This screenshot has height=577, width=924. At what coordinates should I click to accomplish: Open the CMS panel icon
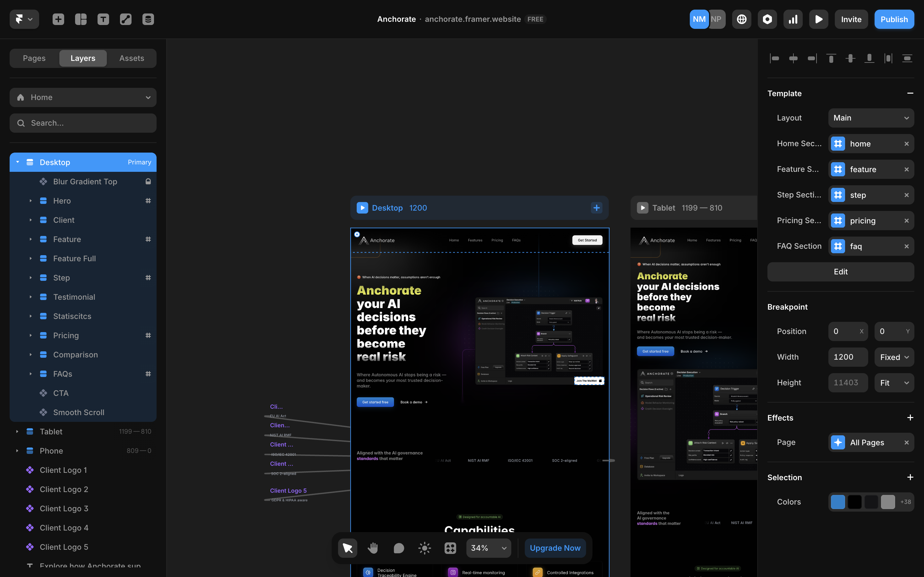pyautogui.click(x=148, y=19)
